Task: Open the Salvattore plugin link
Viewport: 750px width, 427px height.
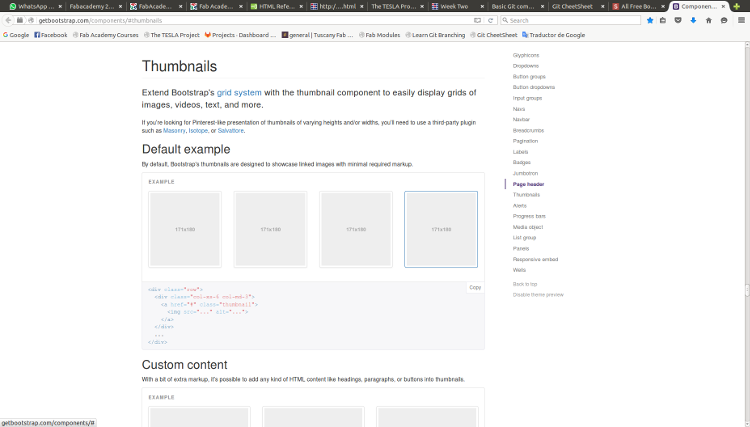Action: coord(231,131)
